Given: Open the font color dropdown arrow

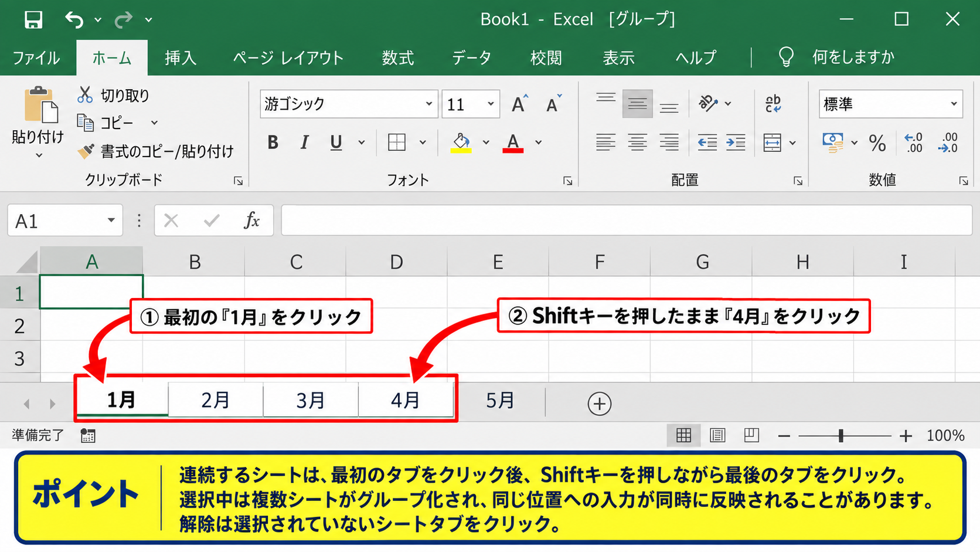Looking at the screenshot, I should 538,142.
